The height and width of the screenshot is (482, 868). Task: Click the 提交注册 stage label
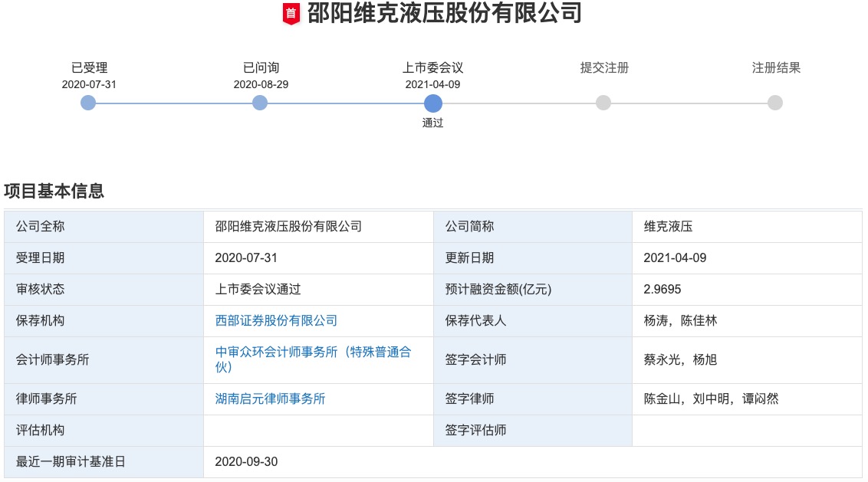(x=604, y=67)
